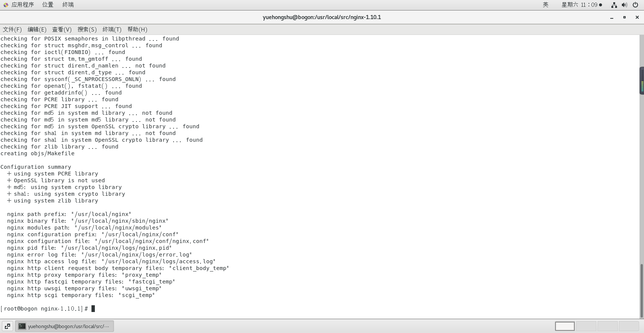Click the activities foot icon beside 应用程序
This screenshot has height=333, width=644.
(6, 5)
